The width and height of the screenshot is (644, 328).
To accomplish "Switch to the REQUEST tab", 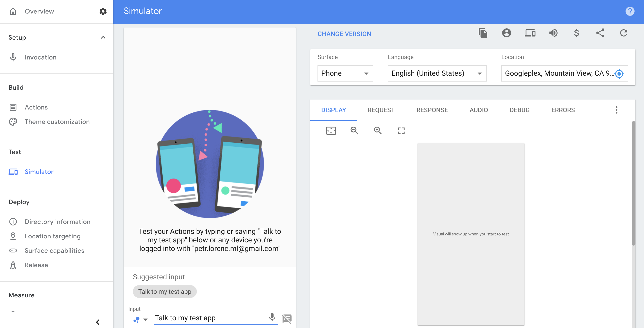I will pyautogui.click(x=381, y=110).
